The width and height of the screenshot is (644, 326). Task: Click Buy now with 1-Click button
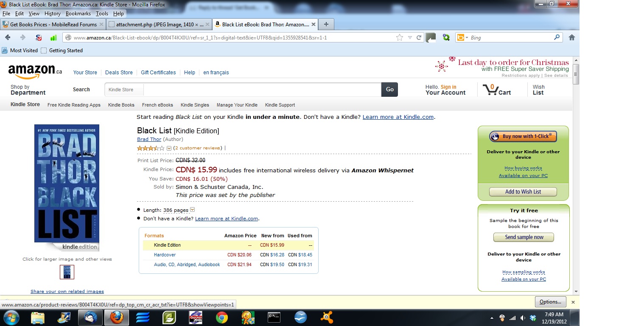(523, 136)
